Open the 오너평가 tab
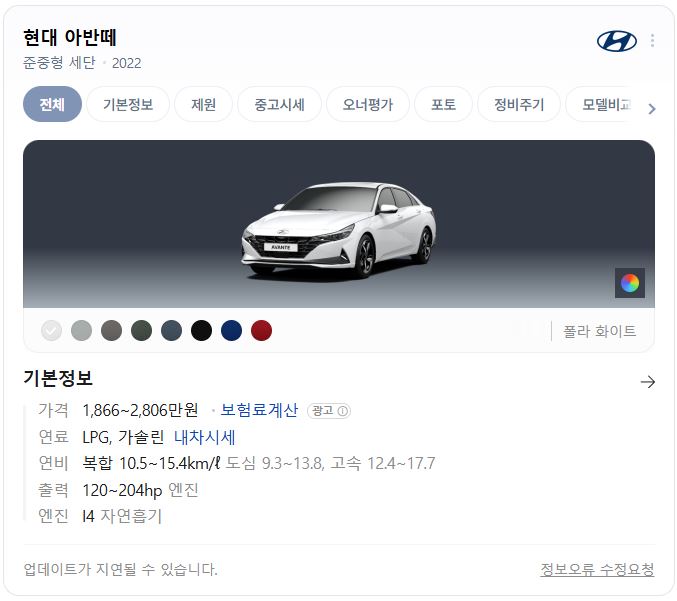 (367, 104)
